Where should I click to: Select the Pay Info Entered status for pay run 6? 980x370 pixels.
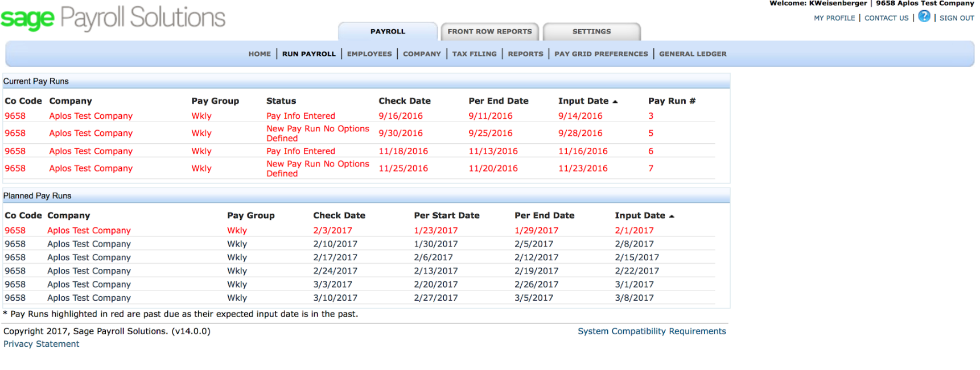pyautogui.click(x=301, y=151)
